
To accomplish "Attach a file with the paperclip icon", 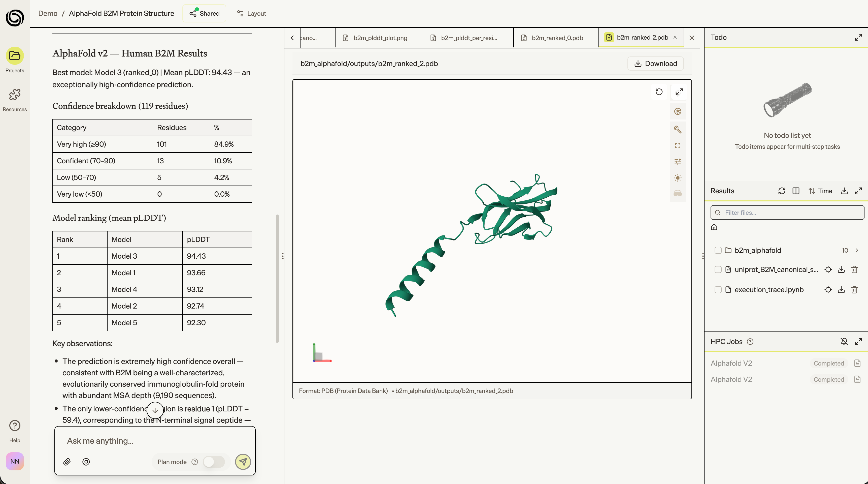I will pos(67,462).
